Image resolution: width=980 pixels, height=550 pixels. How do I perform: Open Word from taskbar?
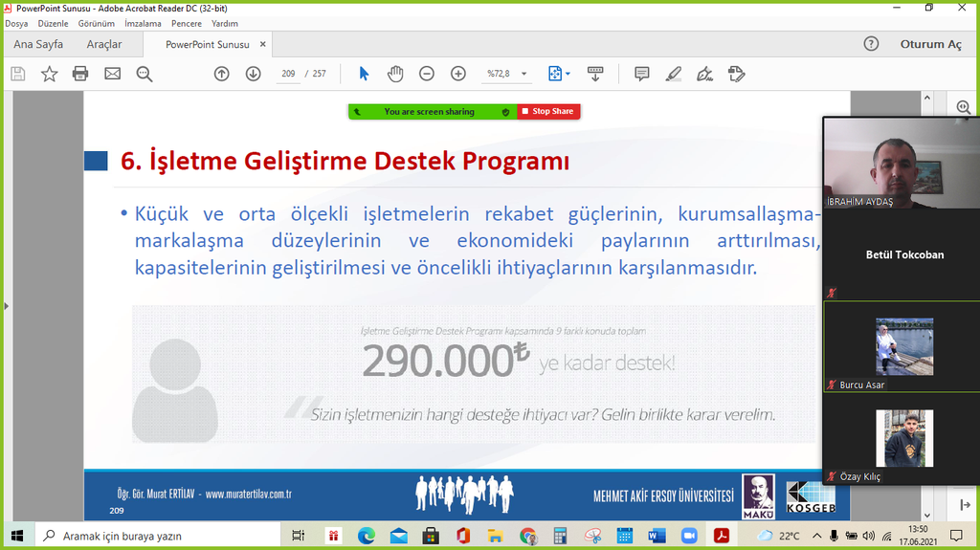pos(657,536)
